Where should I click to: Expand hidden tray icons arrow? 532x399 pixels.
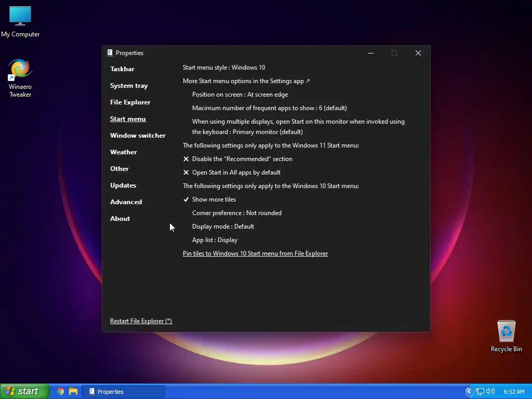469,392
